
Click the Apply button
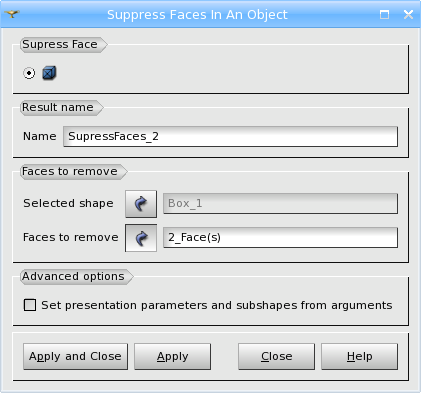tap(172, 356)
